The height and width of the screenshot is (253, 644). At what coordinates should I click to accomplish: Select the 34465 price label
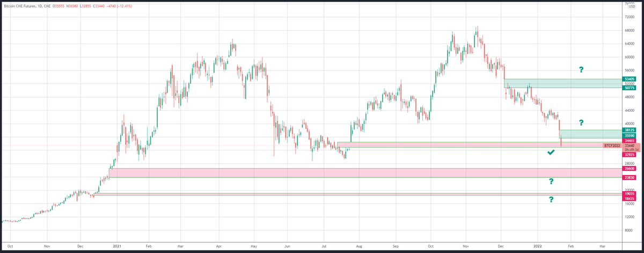tap(630, 141)
